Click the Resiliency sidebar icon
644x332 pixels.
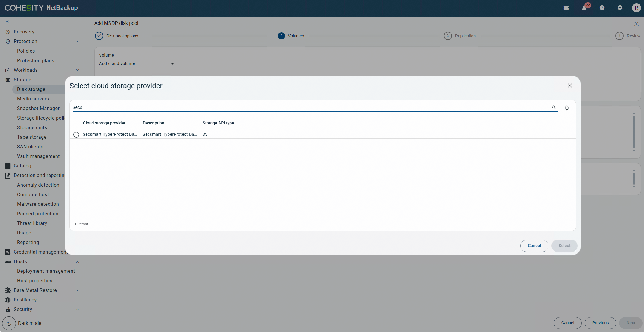(8, 300)
